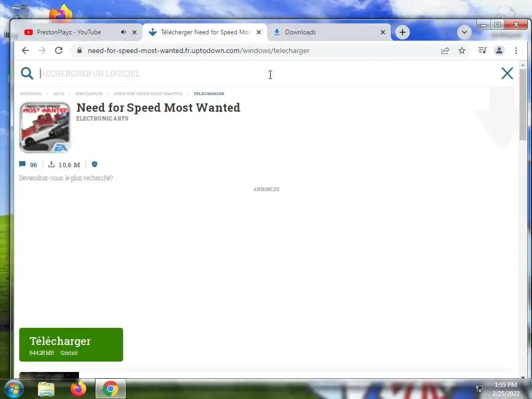
Task: Reload the Uptodown page
Action: (x=59, y=50)
